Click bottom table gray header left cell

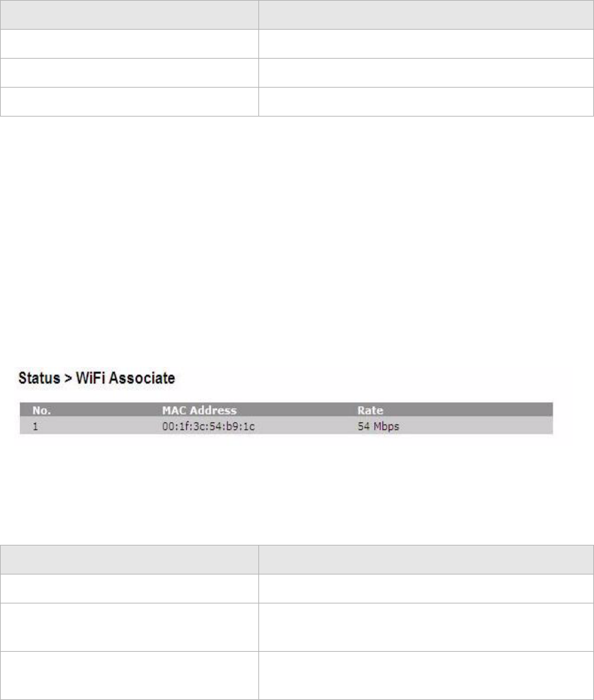(130, 559)
